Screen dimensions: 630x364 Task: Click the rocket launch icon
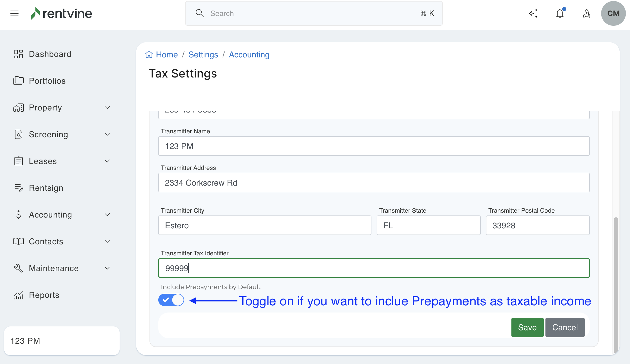pyautogui.click(x=587, y=13)
